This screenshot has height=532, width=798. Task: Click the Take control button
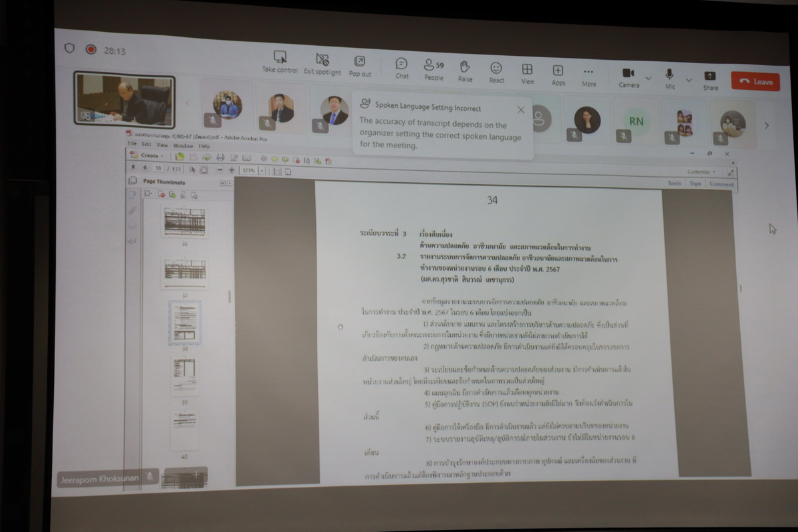pos(279,63)
